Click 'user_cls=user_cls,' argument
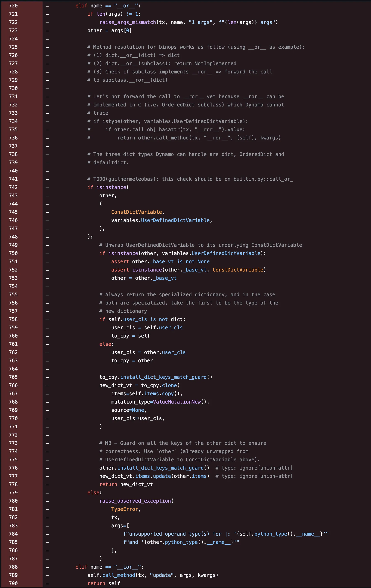This screenshot has height=588, width=371. tap(138, 418)
